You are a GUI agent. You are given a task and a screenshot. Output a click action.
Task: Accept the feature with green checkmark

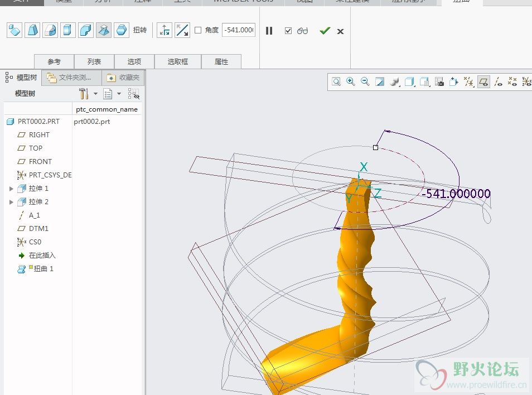[x=325, y=31]
